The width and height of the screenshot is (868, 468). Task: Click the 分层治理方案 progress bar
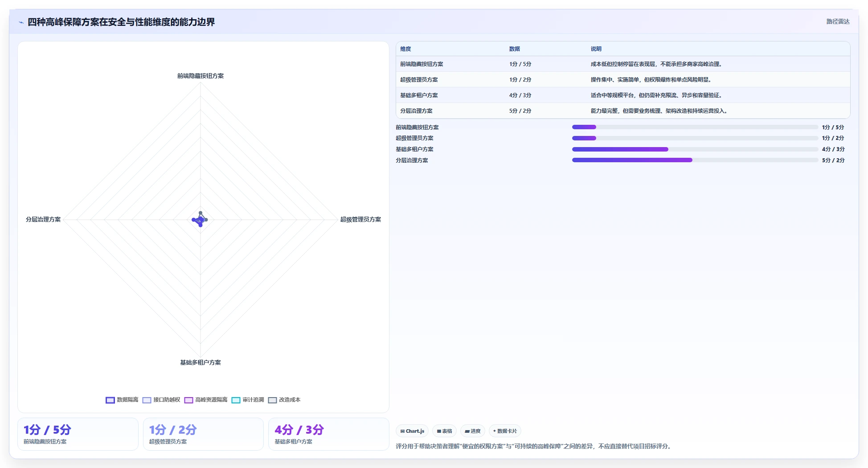point(695,160)
